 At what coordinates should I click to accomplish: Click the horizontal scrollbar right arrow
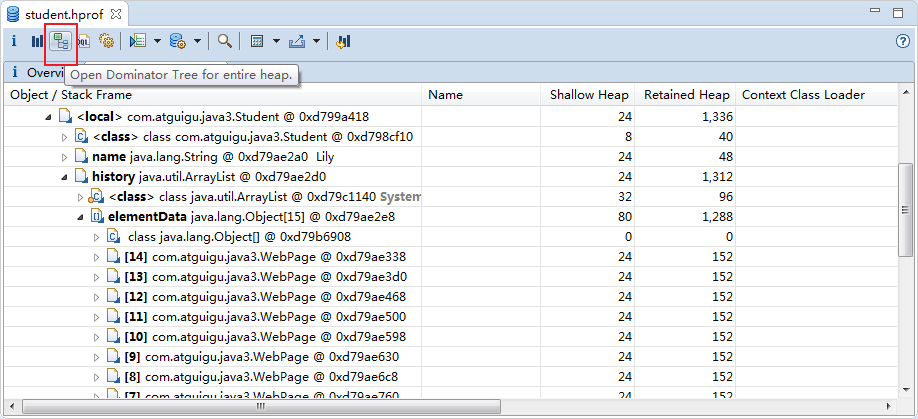889,406
